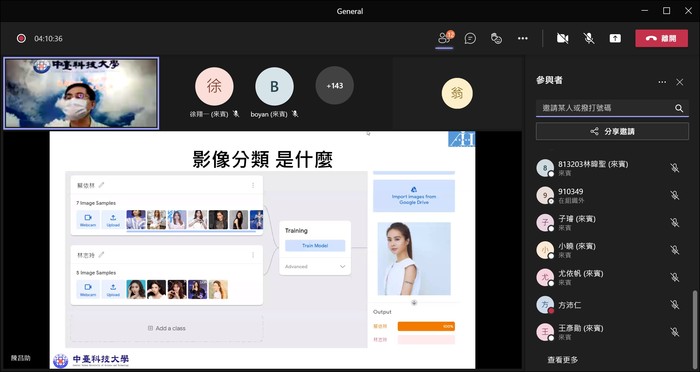Open the 參與者 panel more options ellipsis
The image size is (700, 372).
[x=662, y=82]
